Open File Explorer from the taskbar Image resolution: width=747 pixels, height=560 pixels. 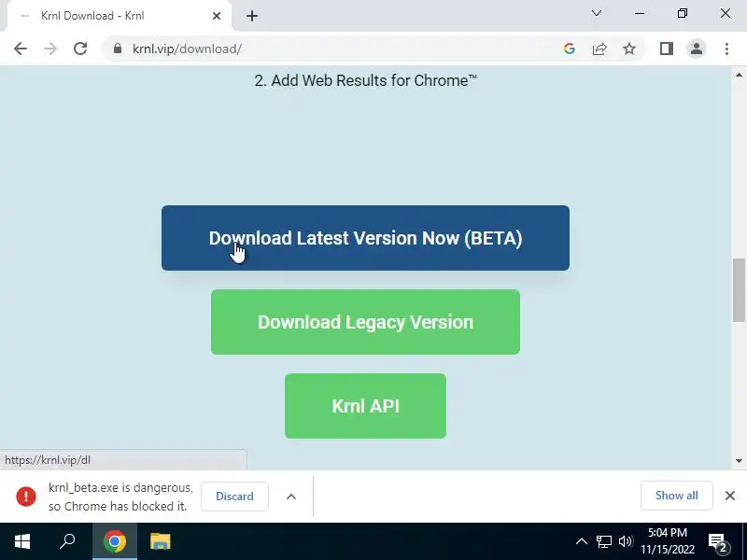coord(160,541)
